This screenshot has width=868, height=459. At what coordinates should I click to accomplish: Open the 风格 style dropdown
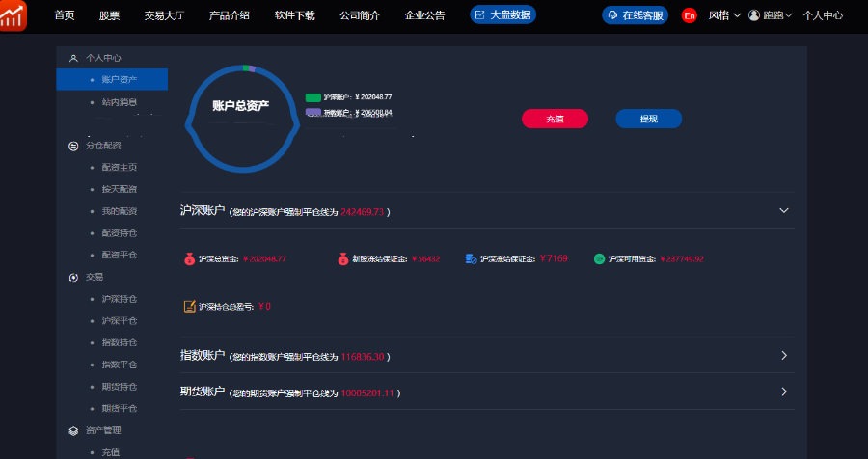pos(724,15)
